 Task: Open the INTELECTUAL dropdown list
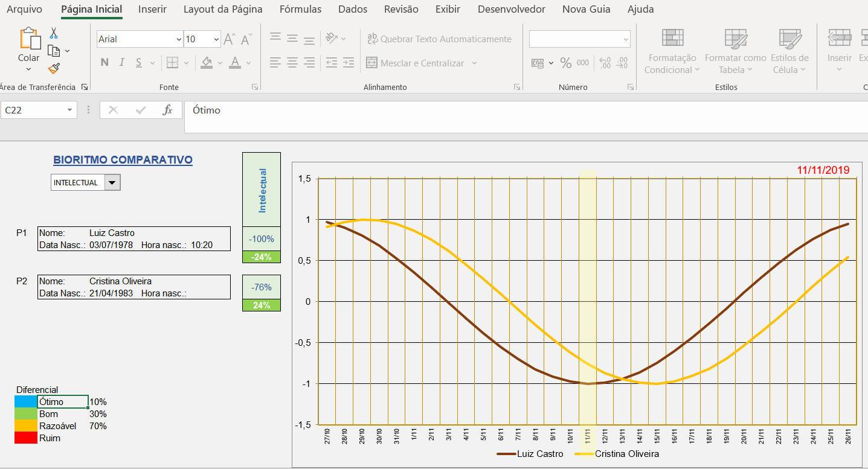click(112, 182)
